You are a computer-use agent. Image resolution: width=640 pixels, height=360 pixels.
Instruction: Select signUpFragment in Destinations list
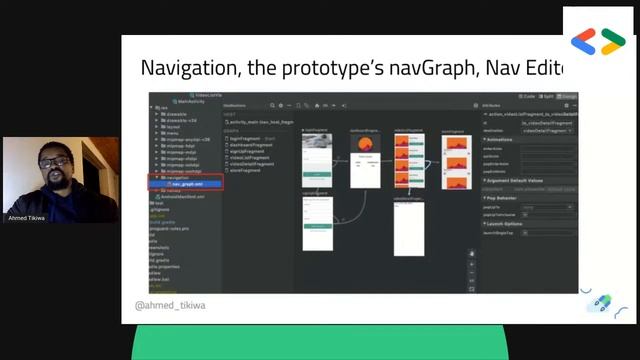point(245,151)
